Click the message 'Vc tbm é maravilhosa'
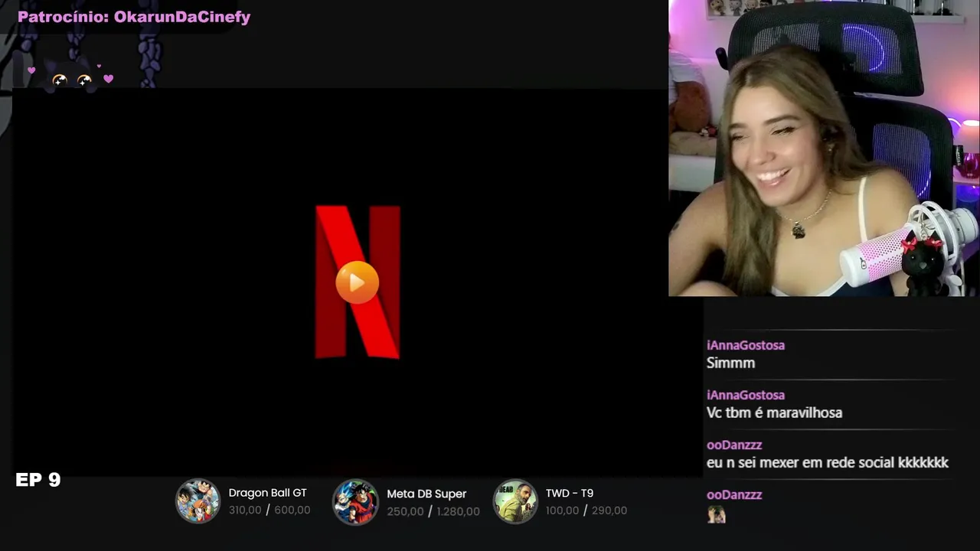The image size is (980, 551). coord(774,412)
